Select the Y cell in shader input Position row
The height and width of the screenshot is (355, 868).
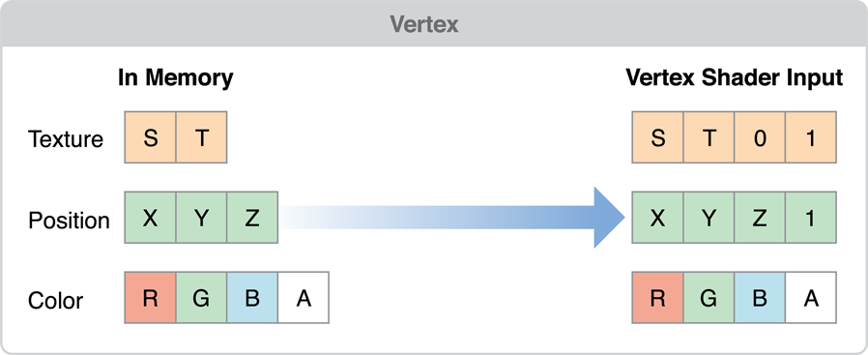click(709, 218)
